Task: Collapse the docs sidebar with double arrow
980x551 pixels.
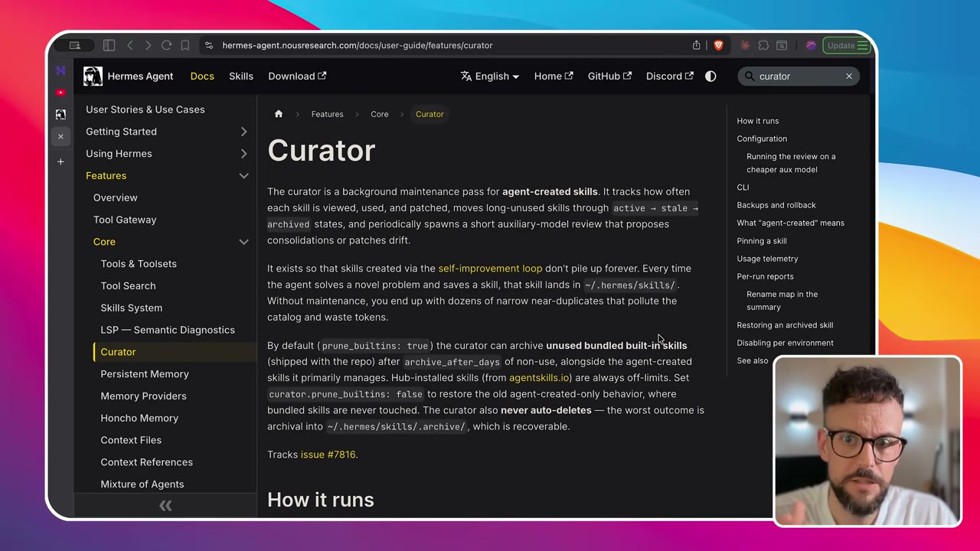Action: [165, 505]
